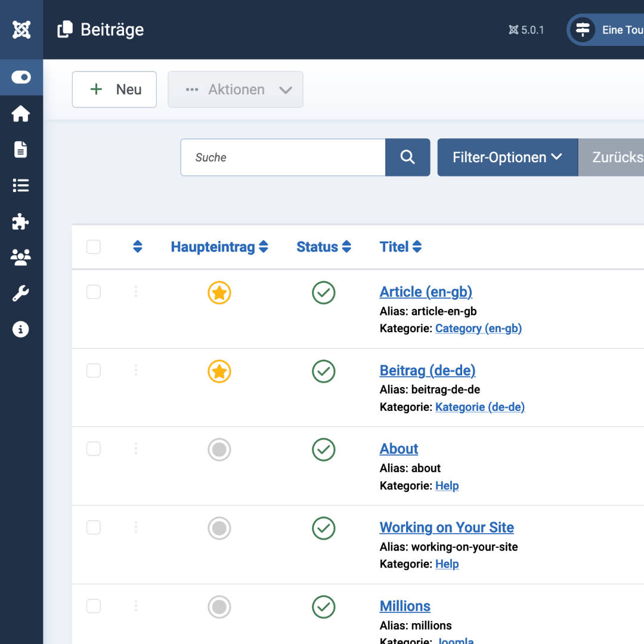Mark Working on Your Site as featured

click(219, 528)
